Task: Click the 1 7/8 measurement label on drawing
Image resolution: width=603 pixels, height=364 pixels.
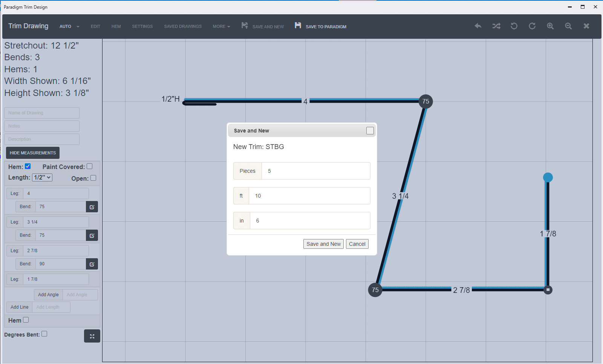Action: click(x=548, y=234)
